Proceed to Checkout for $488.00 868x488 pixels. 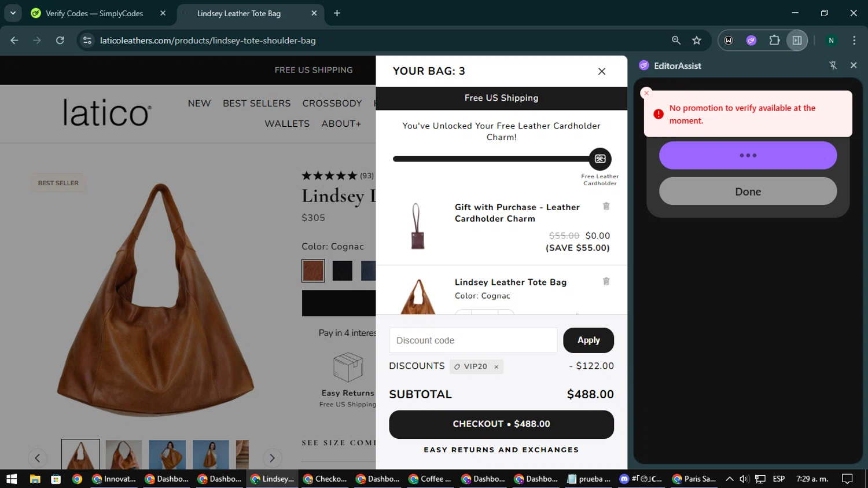(501, 424)
